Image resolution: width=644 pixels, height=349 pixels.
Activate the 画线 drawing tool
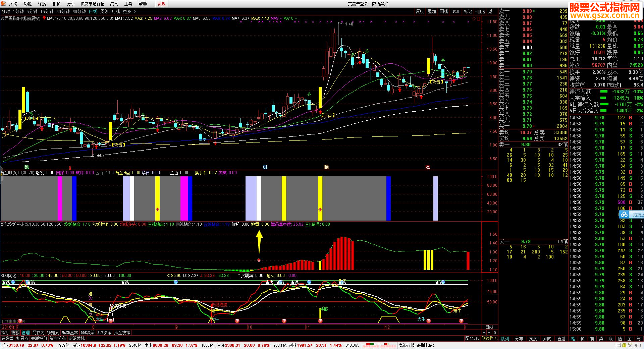pos(444,11)
